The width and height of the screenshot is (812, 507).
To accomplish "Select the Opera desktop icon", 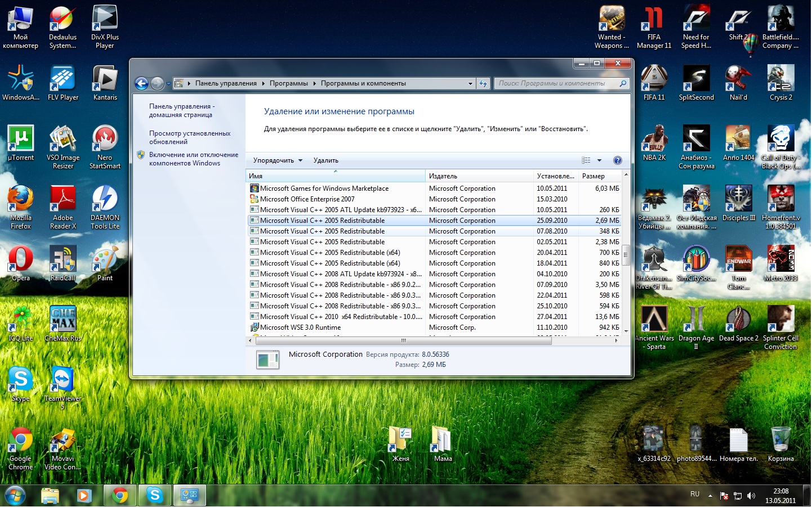I will 21,263.
